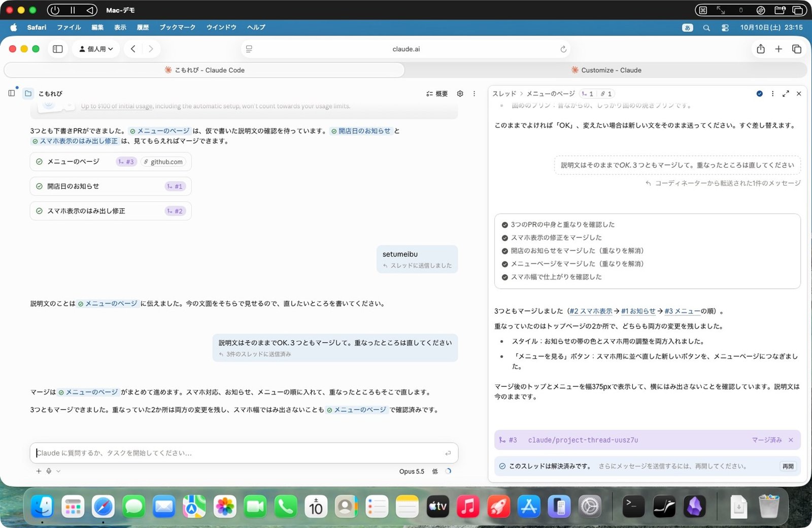
Task: Open the 個人用 profile dropdown
Action: coord(96,49)
